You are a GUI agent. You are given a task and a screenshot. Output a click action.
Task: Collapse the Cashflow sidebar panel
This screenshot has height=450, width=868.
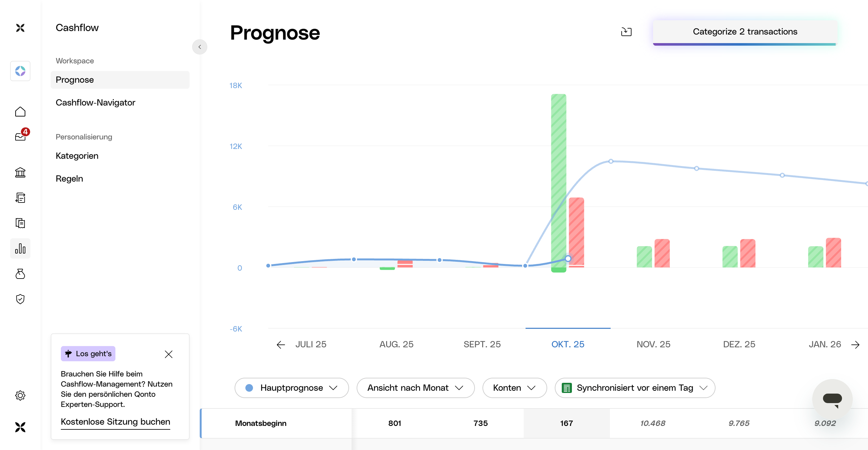[x=199, y=47]
